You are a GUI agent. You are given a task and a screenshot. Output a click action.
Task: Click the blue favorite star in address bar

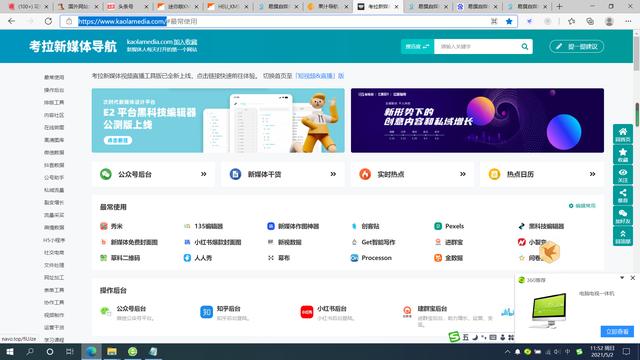click(509, 21)
